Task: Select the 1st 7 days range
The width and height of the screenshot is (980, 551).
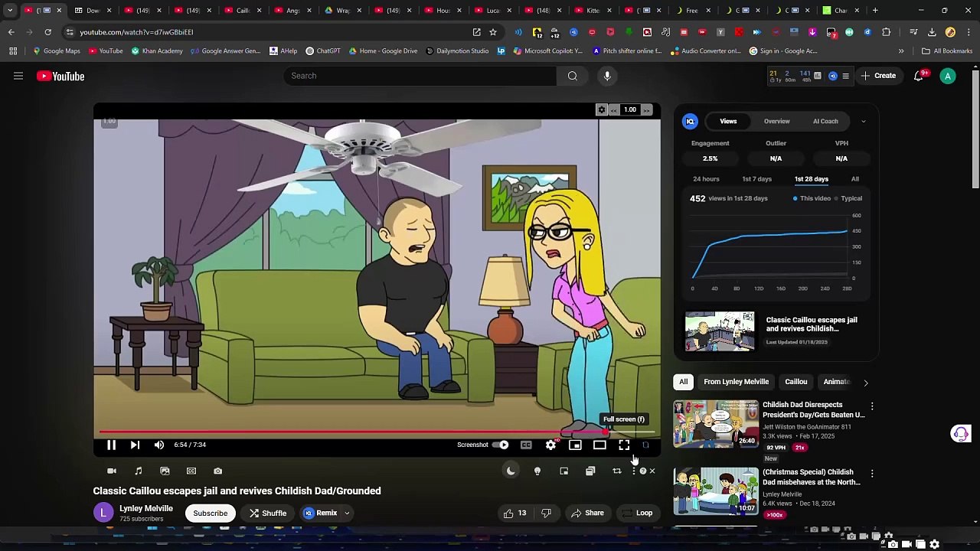Action: pyautogui.click(x=756, y=179)
